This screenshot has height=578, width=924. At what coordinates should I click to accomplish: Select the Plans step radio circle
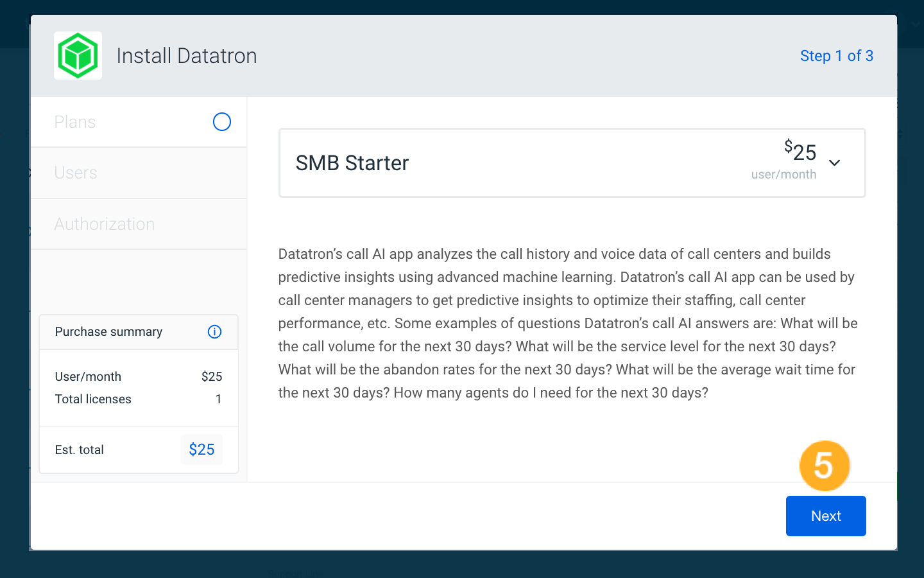tap(222, 122)
